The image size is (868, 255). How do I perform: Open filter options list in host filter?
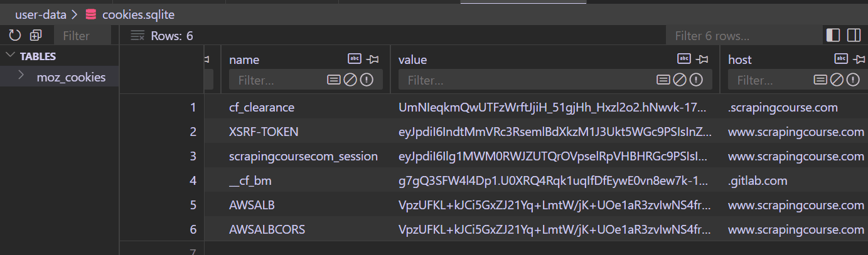click(x=820, y=80)
